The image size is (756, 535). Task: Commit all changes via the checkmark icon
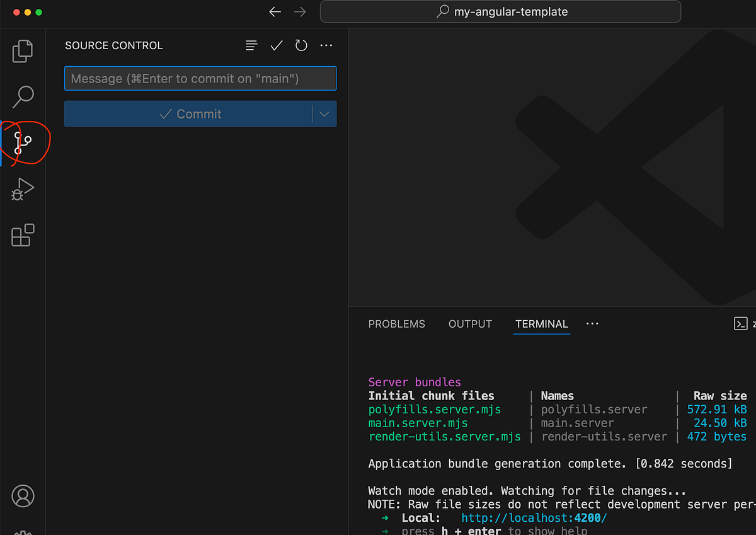276,45
